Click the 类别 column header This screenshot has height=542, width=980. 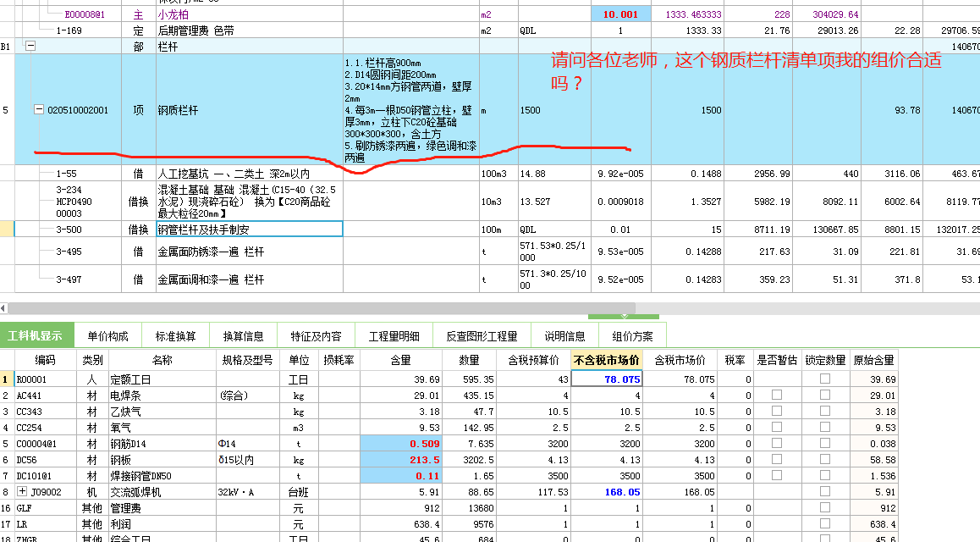[92, 360]
